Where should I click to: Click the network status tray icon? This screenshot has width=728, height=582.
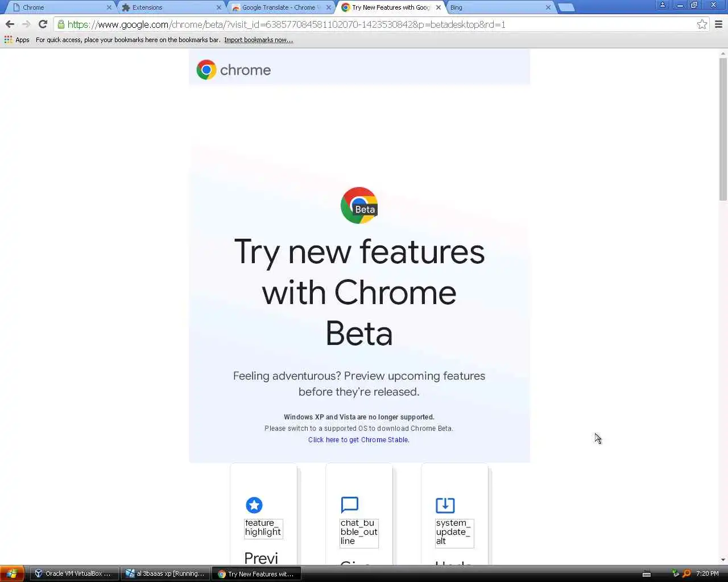coord(675,573)
